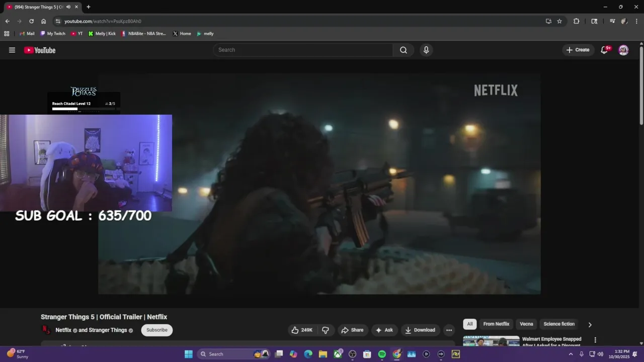Open the Create button in YouTube header
This screenshot has height=362, width=644.
578,50
